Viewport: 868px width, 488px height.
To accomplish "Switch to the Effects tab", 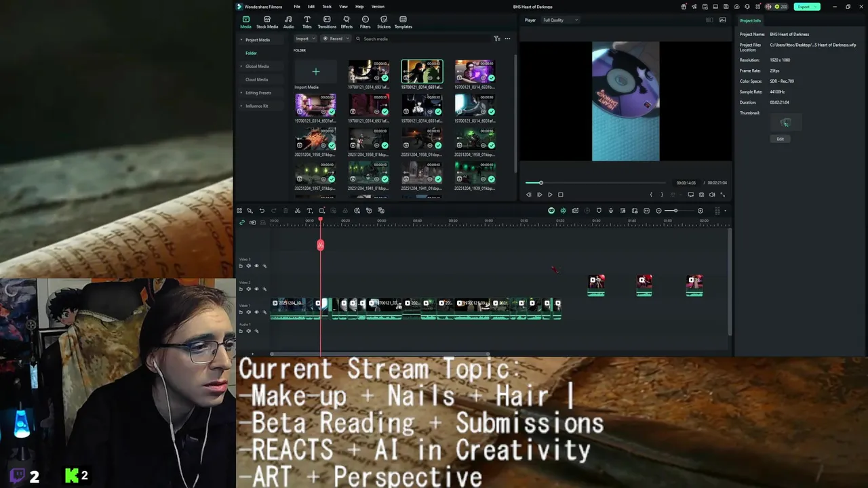I will 347,22.
